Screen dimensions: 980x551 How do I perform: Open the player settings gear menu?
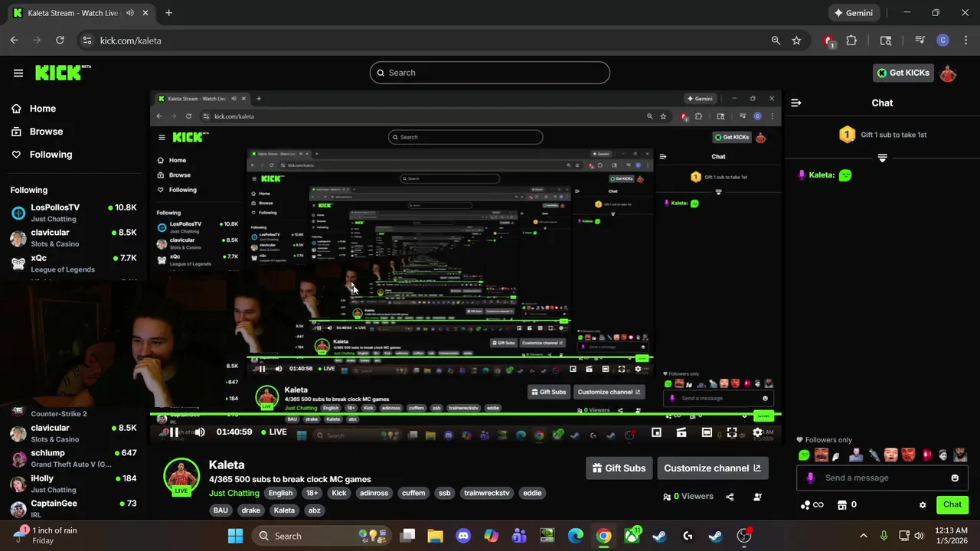tap(757, 432)
